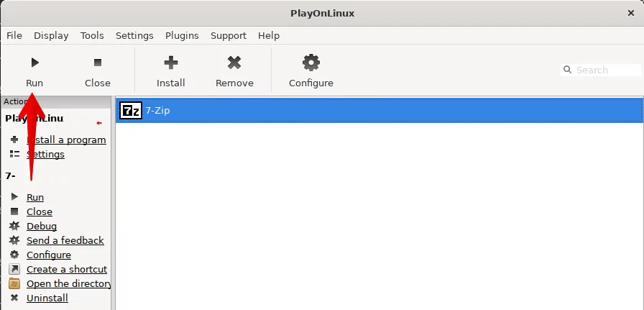Click X icon beside Uninstall link
This screenshot has height=310, width=644.
click(x=14, y=298)
